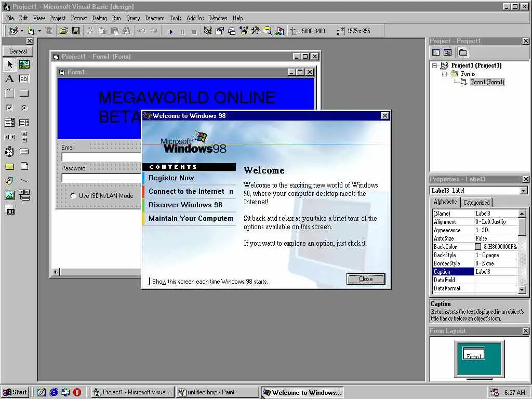
Task: Select the vertical scrollbar control tool
Action: click(x=24, y=137)
